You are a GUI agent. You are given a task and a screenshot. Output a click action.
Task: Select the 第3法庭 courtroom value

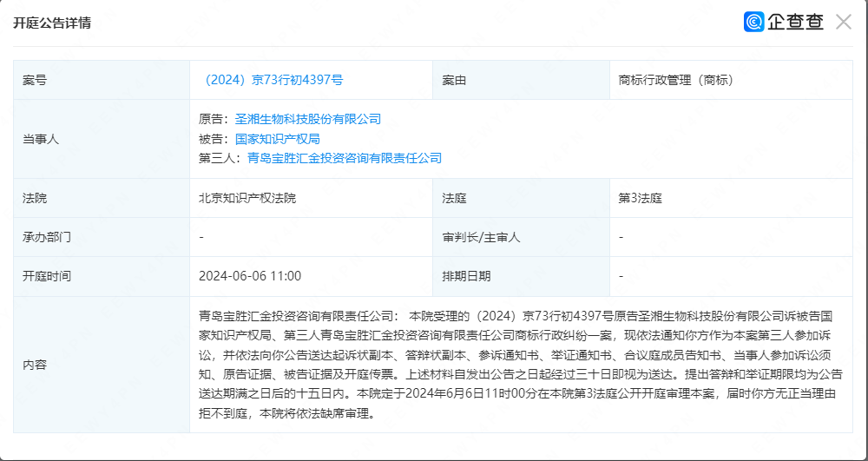pyautogui.click(x=640, y=198)
